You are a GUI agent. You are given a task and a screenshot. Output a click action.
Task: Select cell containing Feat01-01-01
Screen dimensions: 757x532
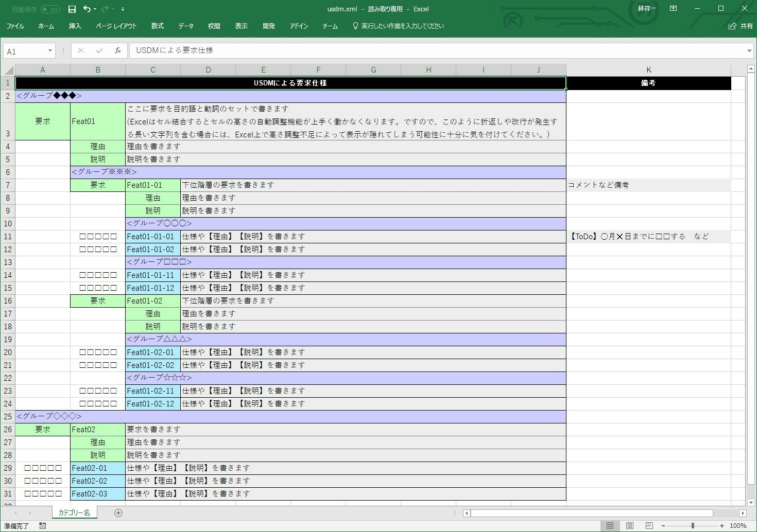point(153,237)
